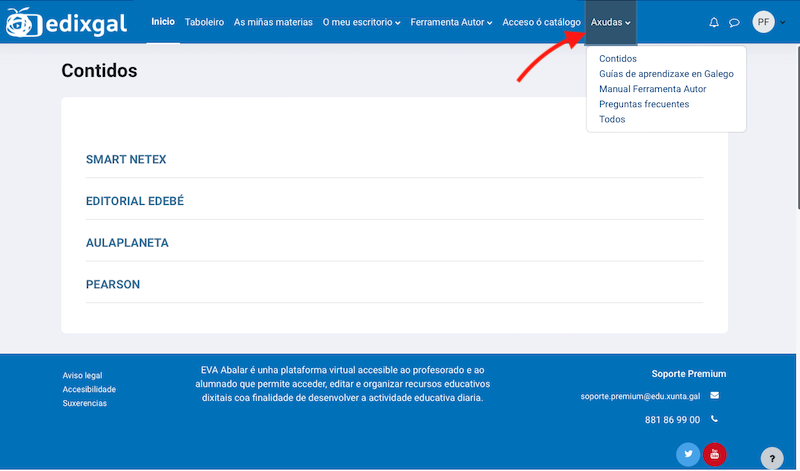Collapse the Axudas dropdown menu
The height and width of the screenshot is (471, 800).
point(610,22)
